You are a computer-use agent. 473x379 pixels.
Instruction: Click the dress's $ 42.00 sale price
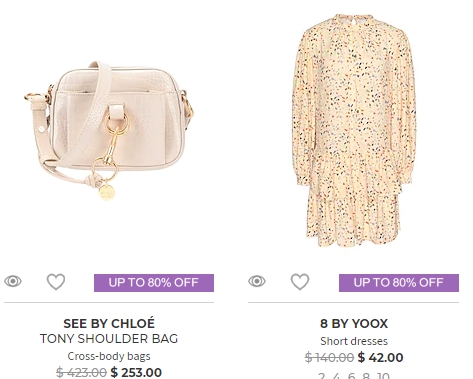pyautogui.click(x=380, y=357)
